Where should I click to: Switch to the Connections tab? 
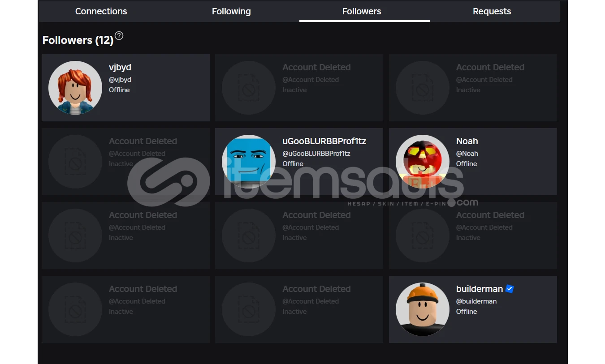[x=101, y=11]
